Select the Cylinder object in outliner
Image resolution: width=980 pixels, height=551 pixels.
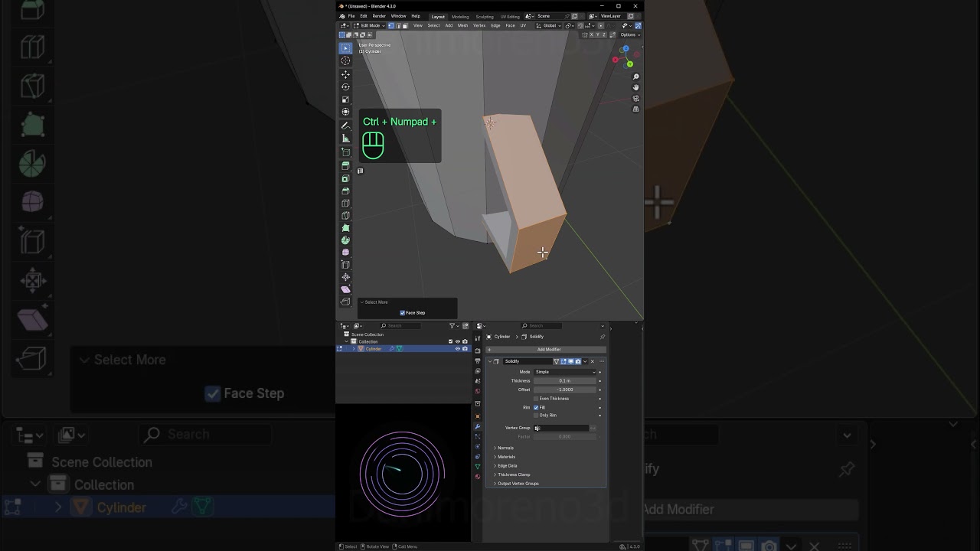[x=373, y=349]
